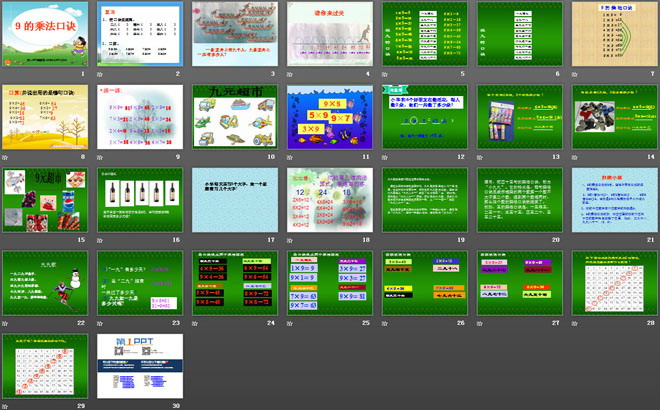The image size is (660, 410).
Task: Click animation star under slide 2
Action: pos(100,74)
